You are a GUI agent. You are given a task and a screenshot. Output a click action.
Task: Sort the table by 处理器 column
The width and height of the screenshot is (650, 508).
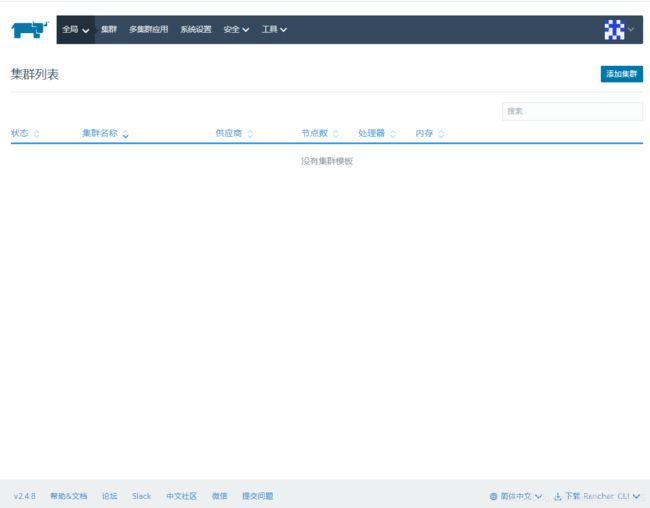pos(377,133)
